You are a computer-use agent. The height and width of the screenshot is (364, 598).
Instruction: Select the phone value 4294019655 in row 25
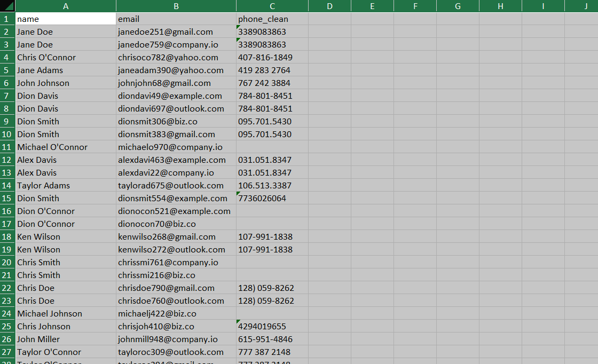pyautogui.click(x=272, y=326)
